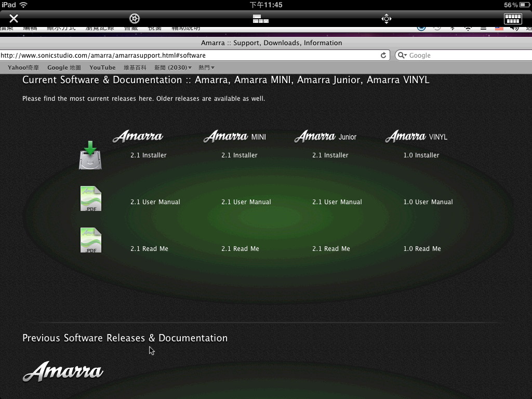Viewport: 532px width, 399px height.
Task: Open remote desktop settings gear icon
Action: (135, 19)
